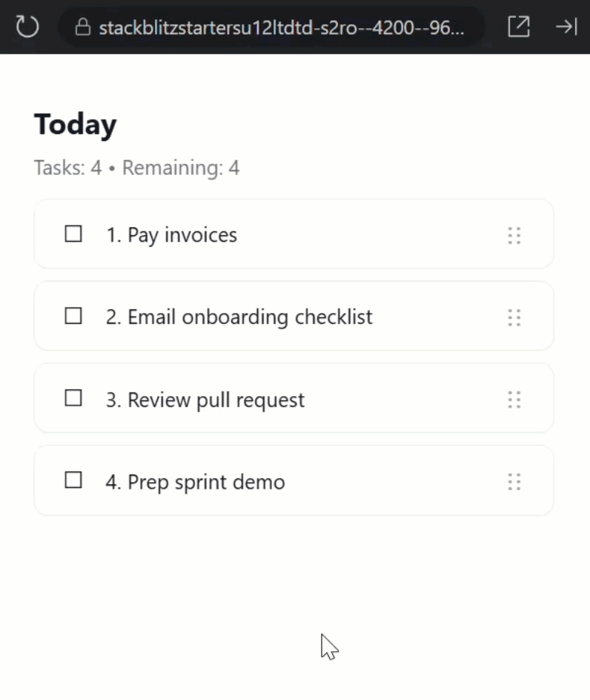The height and width of the screenshot is (700, 590).
Task: Select the "1. Pay invoices" task label
Action: 171,235
